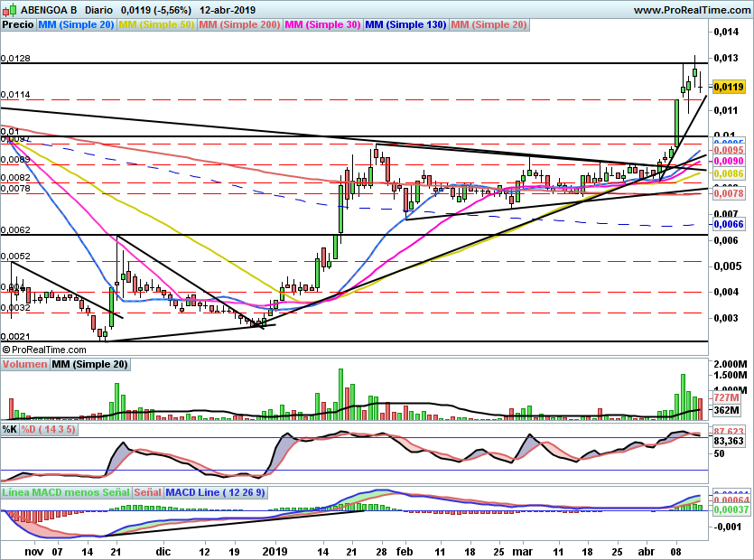This screenshot has width=754, height=560.
Task: Click the 0,0052 level label
Action: 15,257
